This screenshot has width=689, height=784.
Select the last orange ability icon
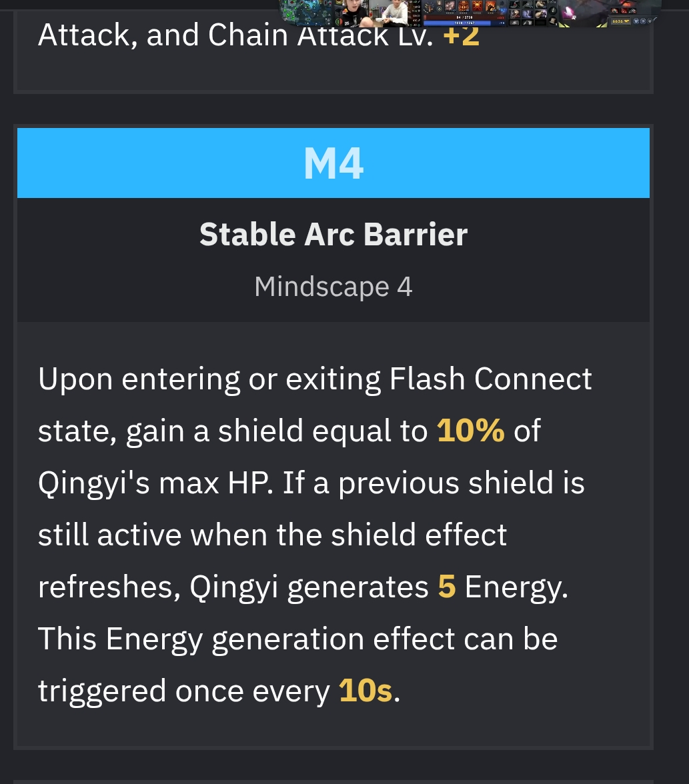pos(491,6)
